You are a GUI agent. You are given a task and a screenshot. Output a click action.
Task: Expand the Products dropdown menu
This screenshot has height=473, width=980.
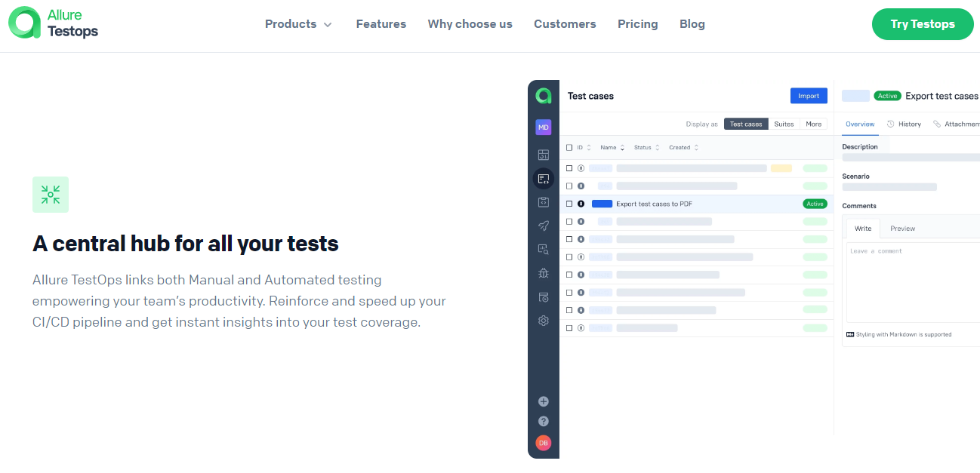pos(298,24)
